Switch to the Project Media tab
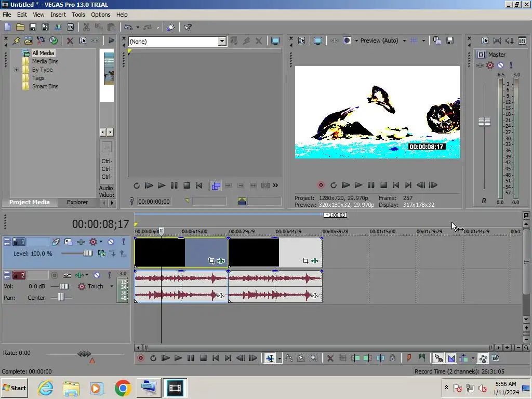The image size is (532, 399). point(30,202)
